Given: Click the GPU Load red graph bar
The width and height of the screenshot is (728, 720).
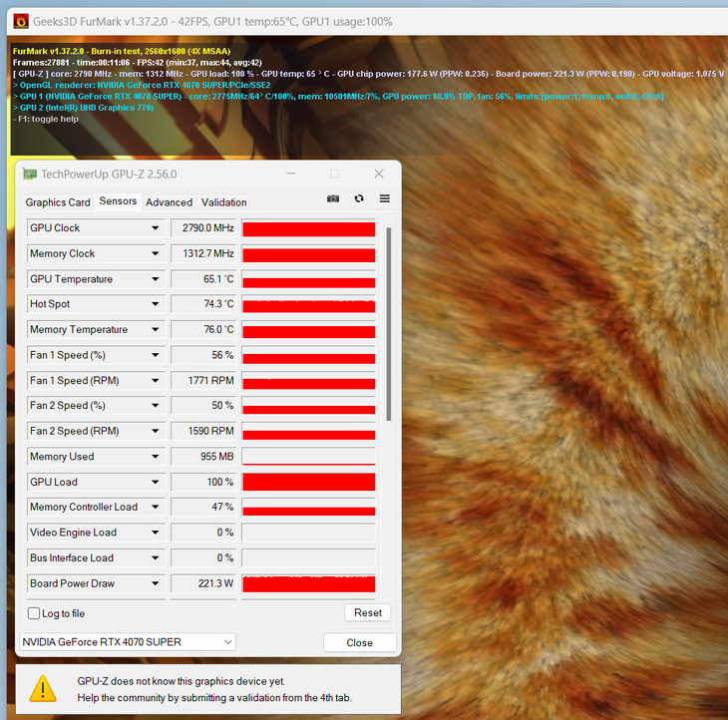Looking at the screenshot, I should (x=309, y=482).
